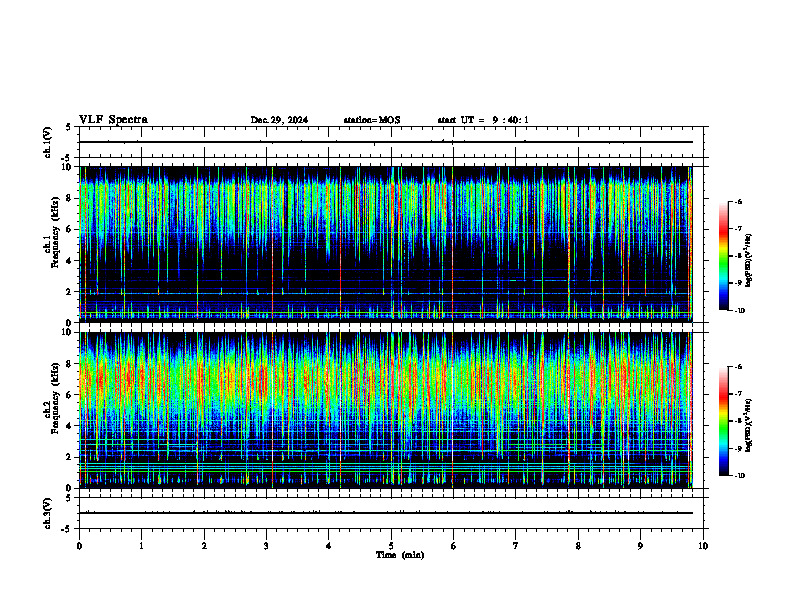This screenshot has width=792, height=612.
Task: Click the ch.1 colorbar log(PSD) label
Action: tap(749, 260)
